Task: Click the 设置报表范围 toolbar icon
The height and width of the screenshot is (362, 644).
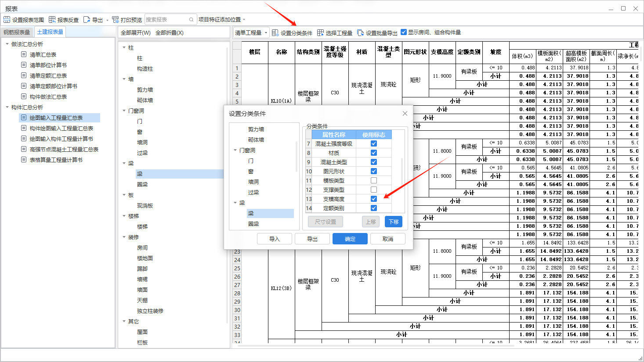Action: pos(7,20)
